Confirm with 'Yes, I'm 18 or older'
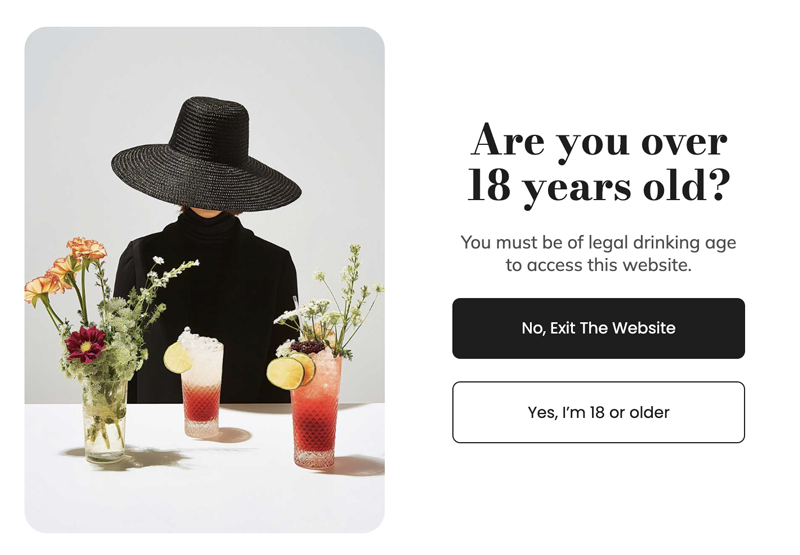The height and width of the screenshot is (555, 800). [x=598, y=412]
